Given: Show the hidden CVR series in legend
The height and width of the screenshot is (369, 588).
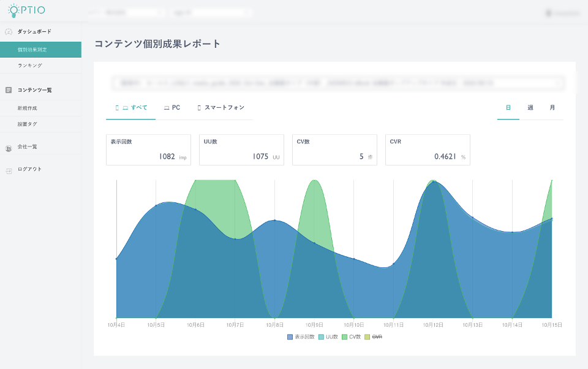Looking at the screenshot, I should click(x=373, y=337).
